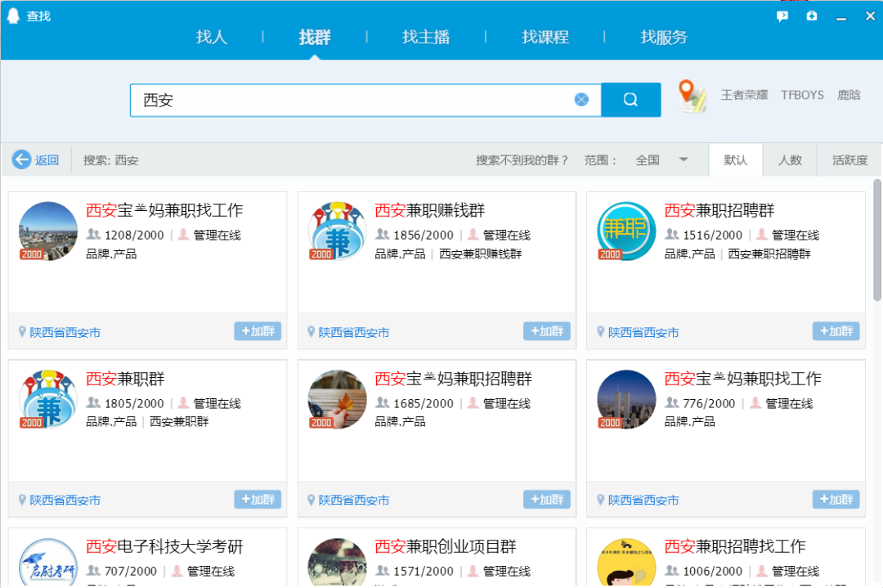The height and width of the screenshot is (588, 883).
Task: Click 搜索不到我的群？ link
Action: (x=522, y=160)
